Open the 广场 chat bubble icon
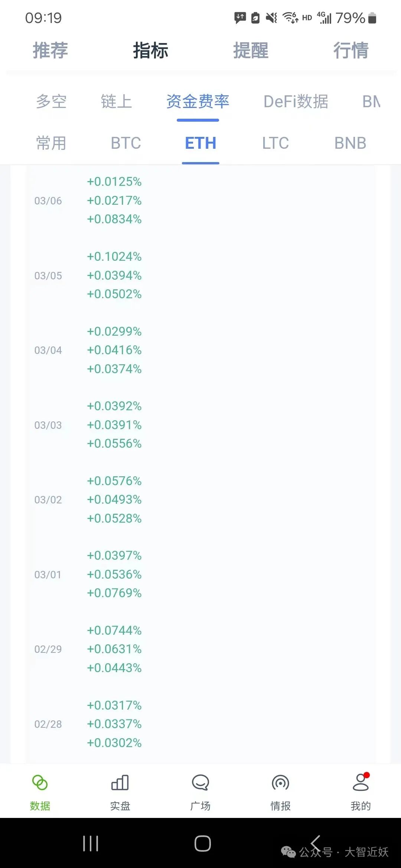This screenshot has width=401, height=868. click(200, 783)
